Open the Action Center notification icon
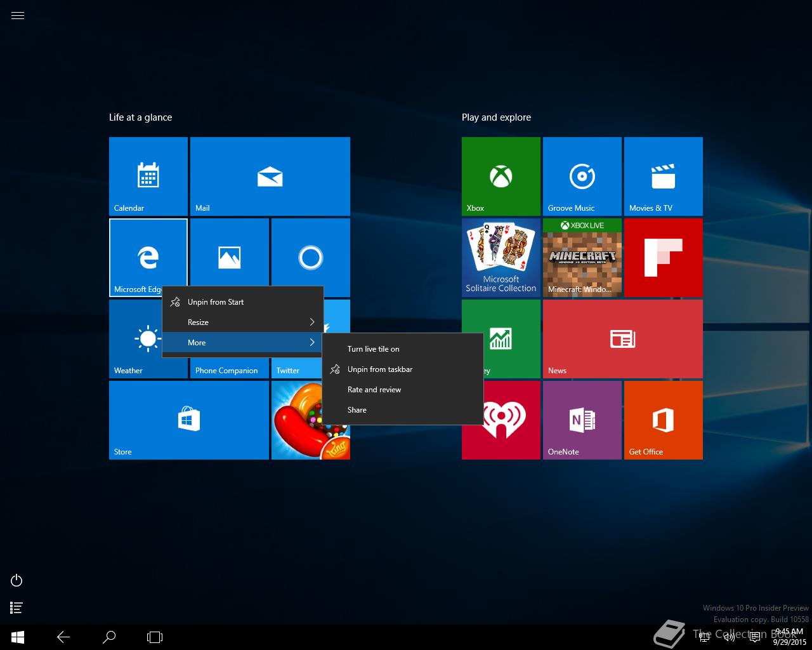The width and height of the screenshot is (812, 650). click(x=755, y=637)
